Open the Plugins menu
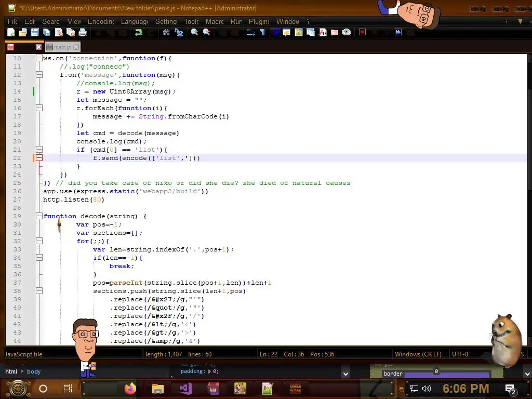Viewport: 532px width, 399px height. [259, 21]
